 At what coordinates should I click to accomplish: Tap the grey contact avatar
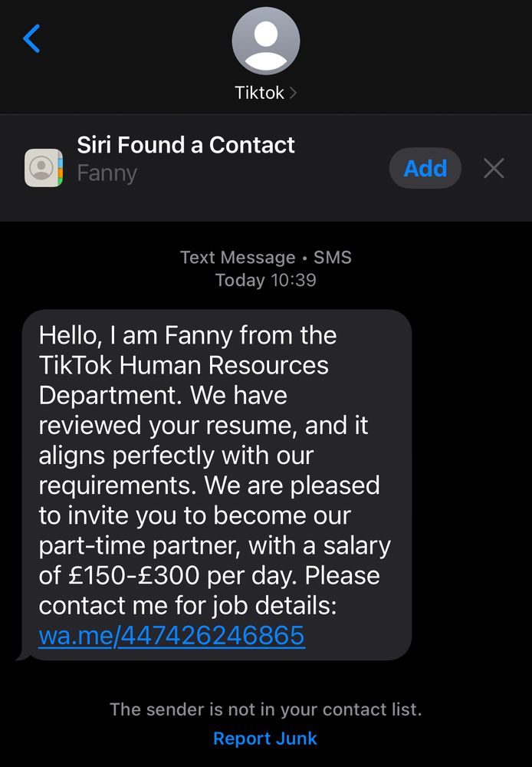pyautogui.click(x=265, y=41)
